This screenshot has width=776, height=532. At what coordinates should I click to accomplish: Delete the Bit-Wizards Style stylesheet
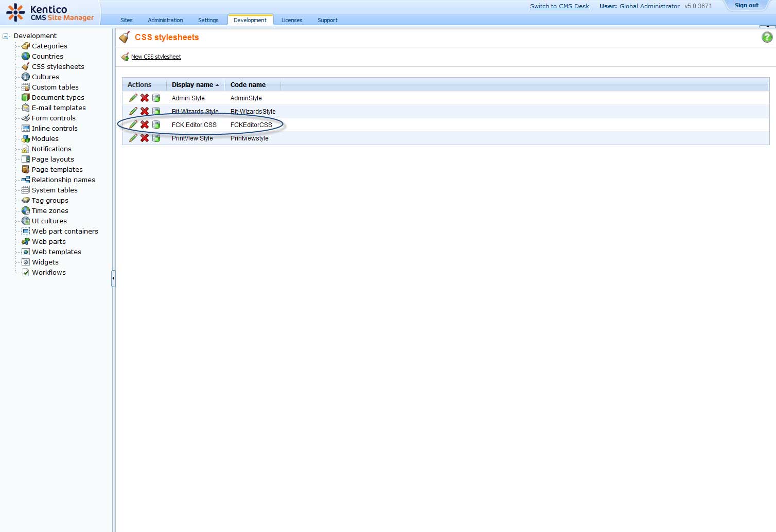145,111
